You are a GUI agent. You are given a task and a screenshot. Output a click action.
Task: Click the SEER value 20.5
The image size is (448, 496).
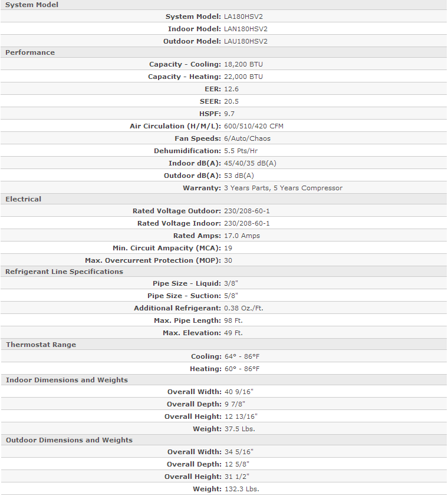[231, 101]
